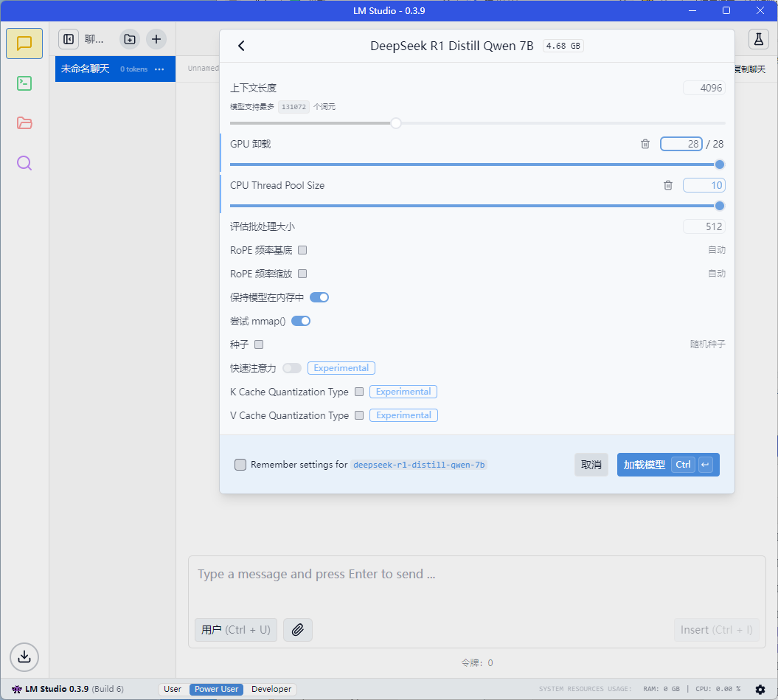Toggle 保持模型在内存中 switch off

coord(319,297)
